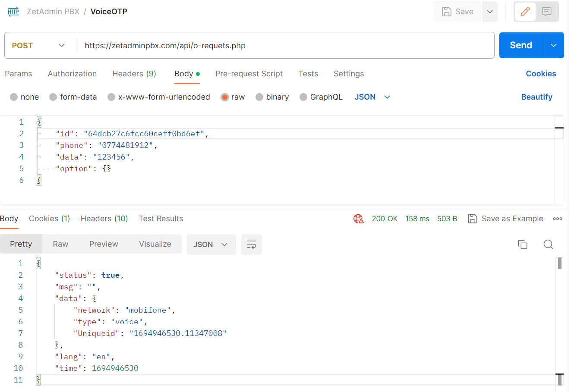Click the request URL input field
This screenshot has width=571, height=392.
click(x=285, y=45)
